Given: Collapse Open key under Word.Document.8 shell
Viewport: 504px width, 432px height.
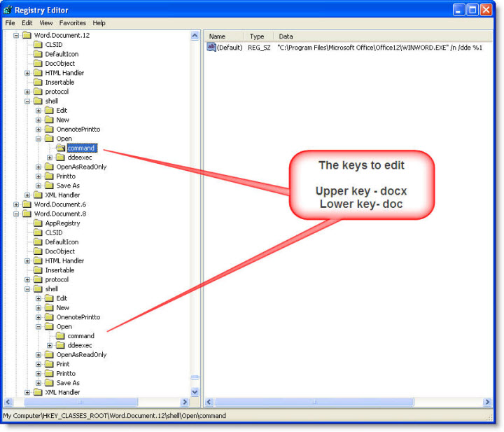Looking at the screenshot, I should [38, 326].
